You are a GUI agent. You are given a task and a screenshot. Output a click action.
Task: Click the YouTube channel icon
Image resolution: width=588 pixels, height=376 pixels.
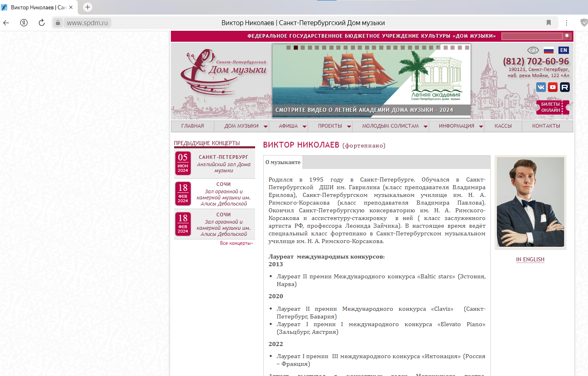553,87
